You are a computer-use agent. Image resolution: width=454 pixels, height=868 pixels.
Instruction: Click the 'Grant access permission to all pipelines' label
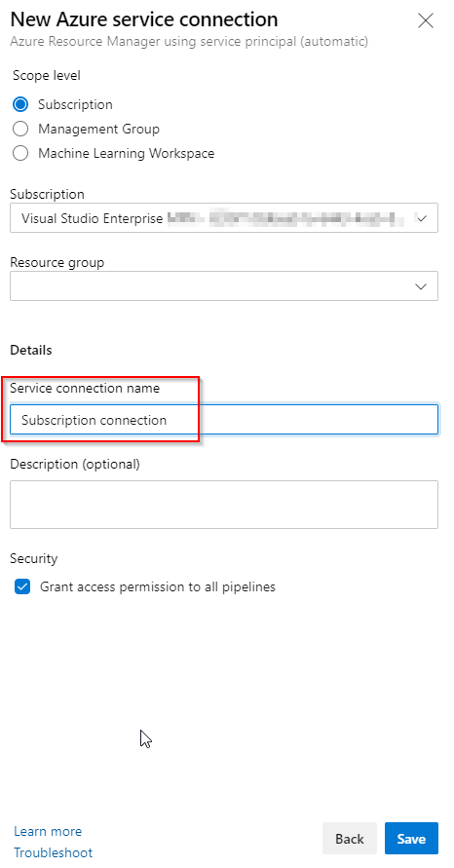[x=158, y=586]
